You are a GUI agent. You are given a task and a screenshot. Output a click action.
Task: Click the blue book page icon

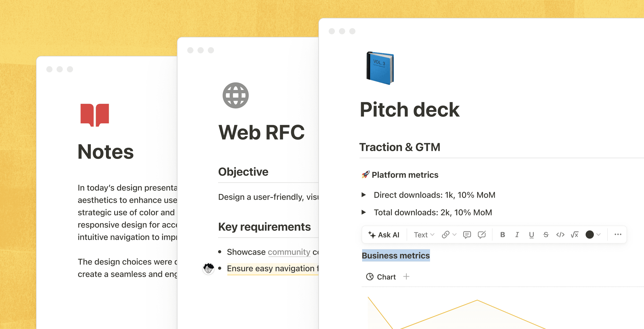(x=380, y=68)
